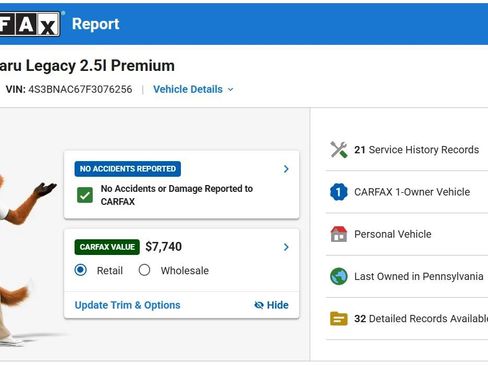Click the Personal Vehicle text
Image resolution: width=488 pixels, height=366 pixels.
pyautogui.click(x=393, y=234)
